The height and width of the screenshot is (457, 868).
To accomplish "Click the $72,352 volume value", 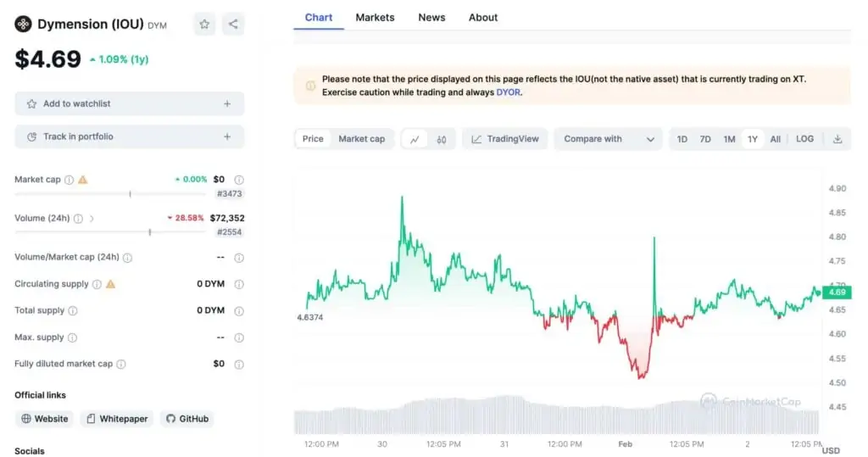I will 227,218.
